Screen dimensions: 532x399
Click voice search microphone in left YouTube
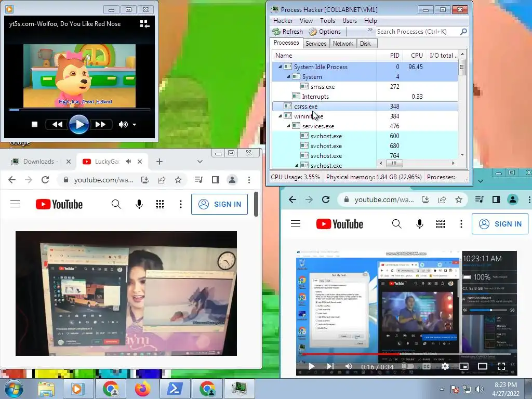(139, 204)
